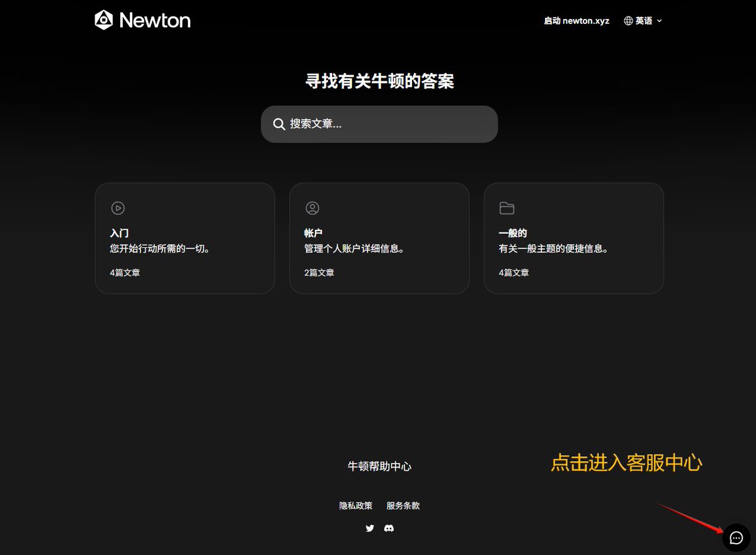The height and width of the screenshot is (555, 756).
Task: Open the 服务条款 link
Action: [403, 505]
